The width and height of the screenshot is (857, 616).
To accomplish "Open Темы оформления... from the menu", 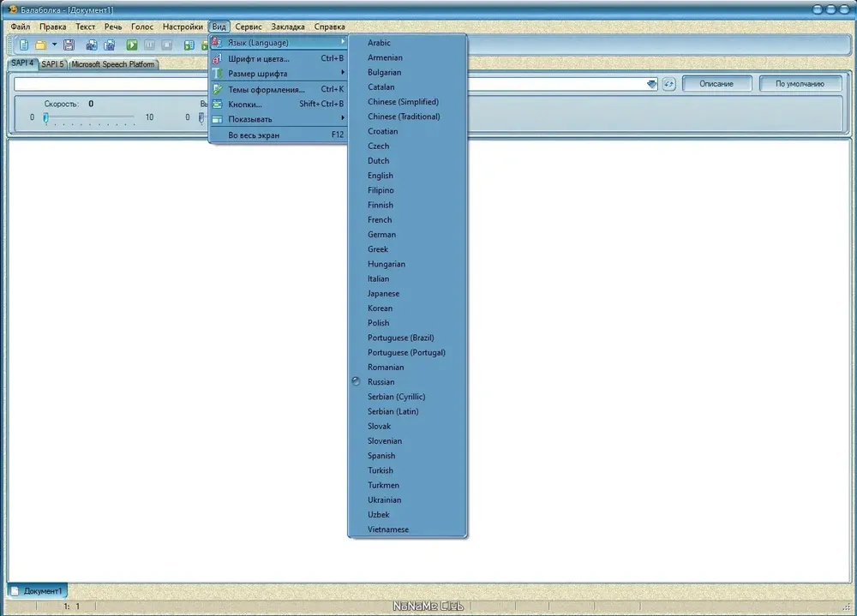I will 279,89.
